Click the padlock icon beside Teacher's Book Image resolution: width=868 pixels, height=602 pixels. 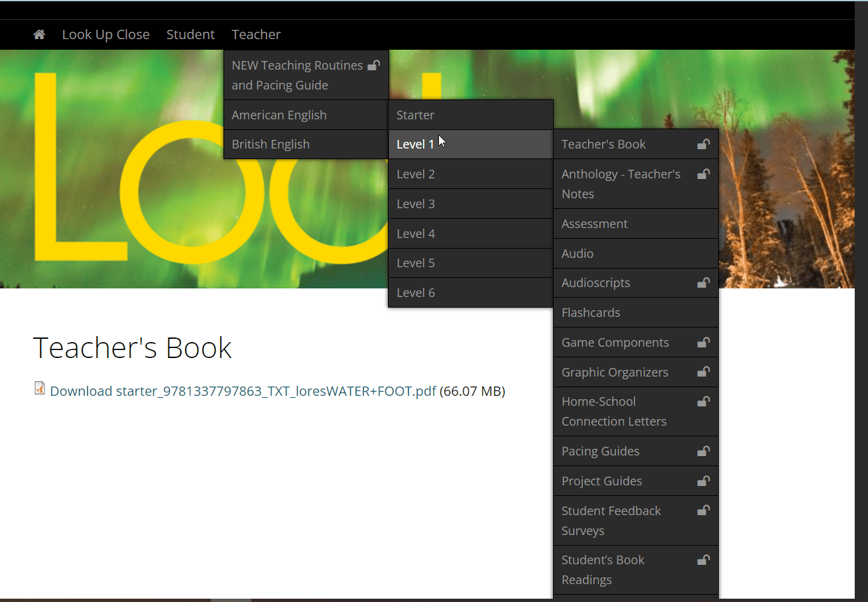(703, 144)
